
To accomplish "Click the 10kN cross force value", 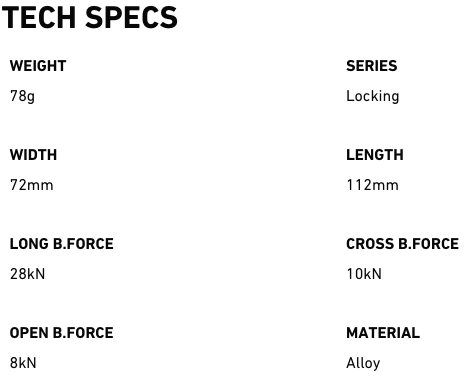I will 364,274.
